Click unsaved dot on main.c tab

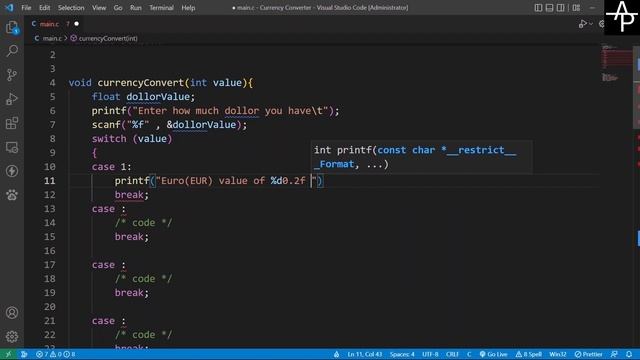point(76,24)
